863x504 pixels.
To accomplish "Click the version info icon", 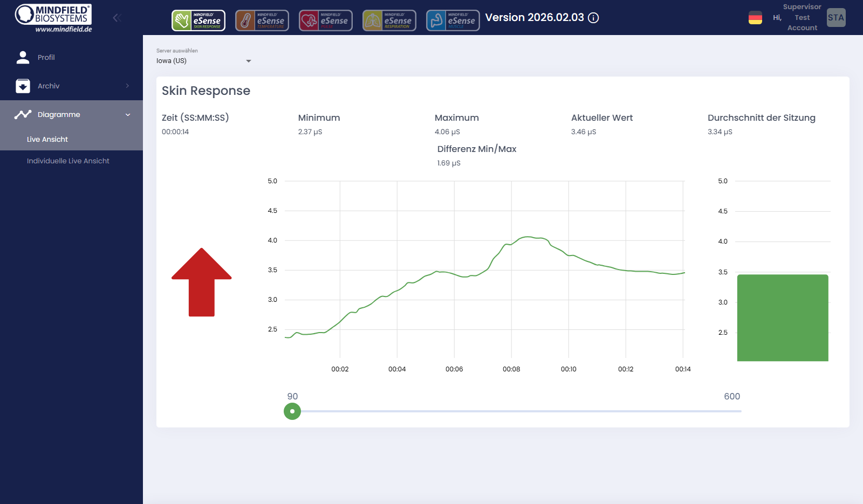I will (x=593, y=18).
